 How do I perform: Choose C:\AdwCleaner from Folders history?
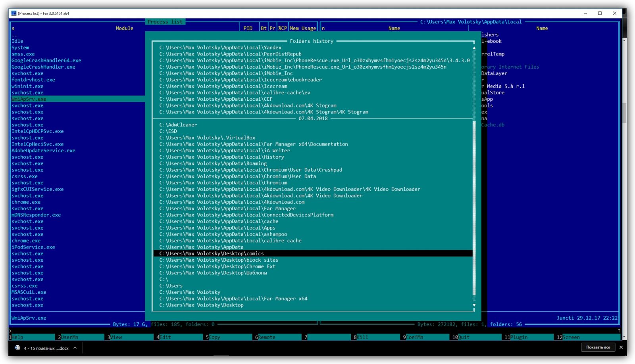tap(178, 125)
